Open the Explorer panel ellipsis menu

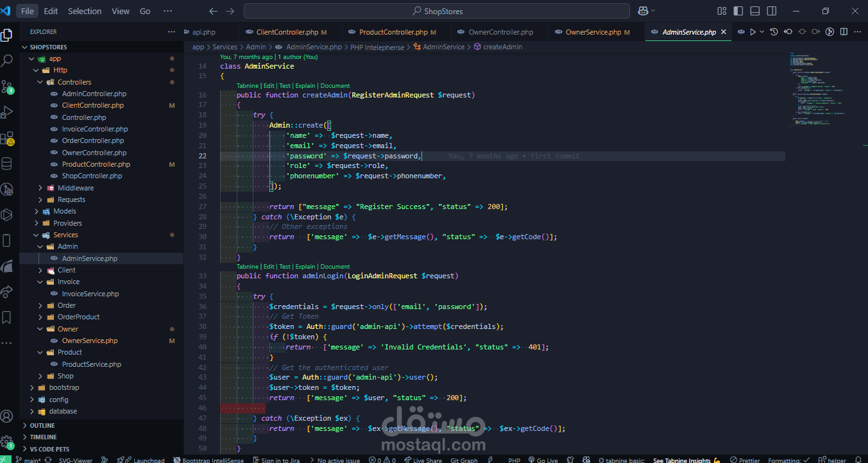[x=171, y=31]
